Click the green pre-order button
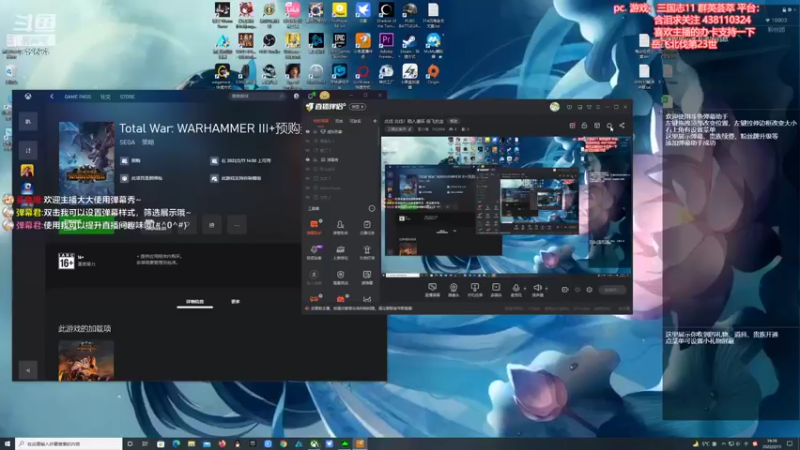 coord(87,224)
